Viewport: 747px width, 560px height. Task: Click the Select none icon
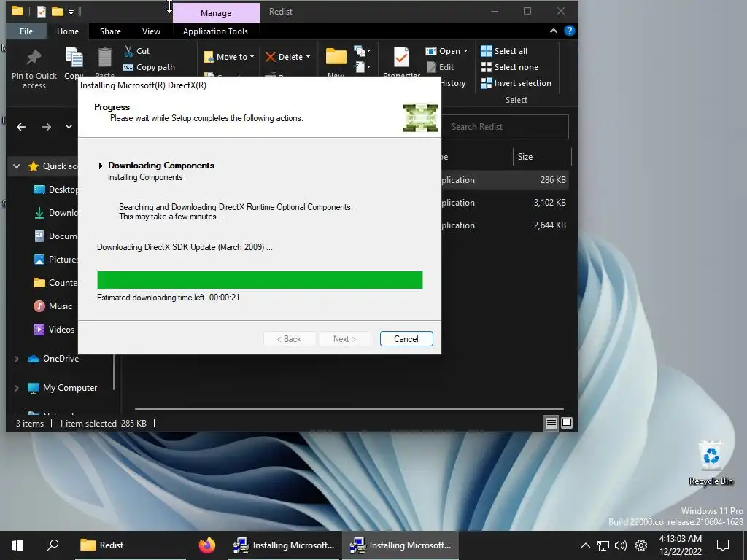(486, 67)
